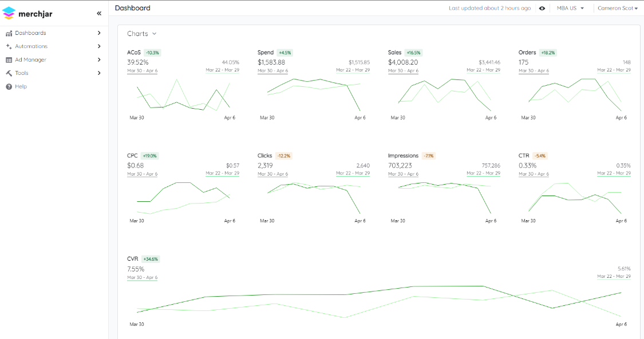
Task: Click the Automations sparkle icon
Action: [9, 46]
